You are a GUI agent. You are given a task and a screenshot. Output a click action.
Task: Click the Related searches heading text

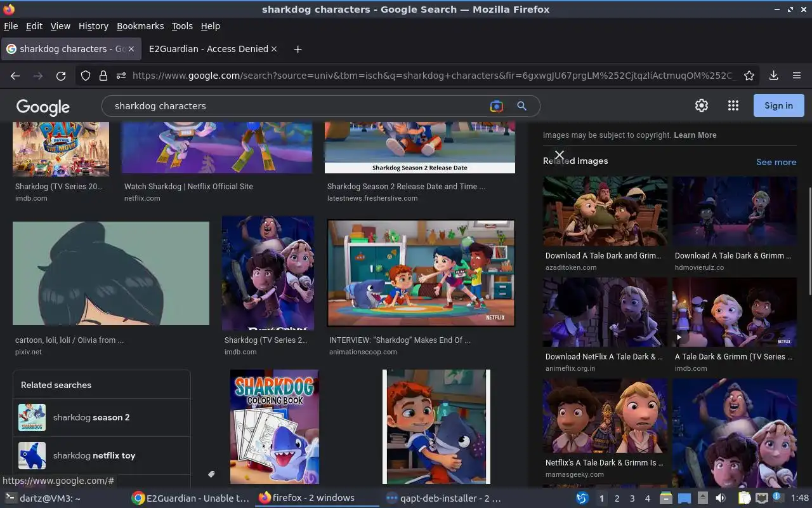pyautogui.click(x=56, y=385)
